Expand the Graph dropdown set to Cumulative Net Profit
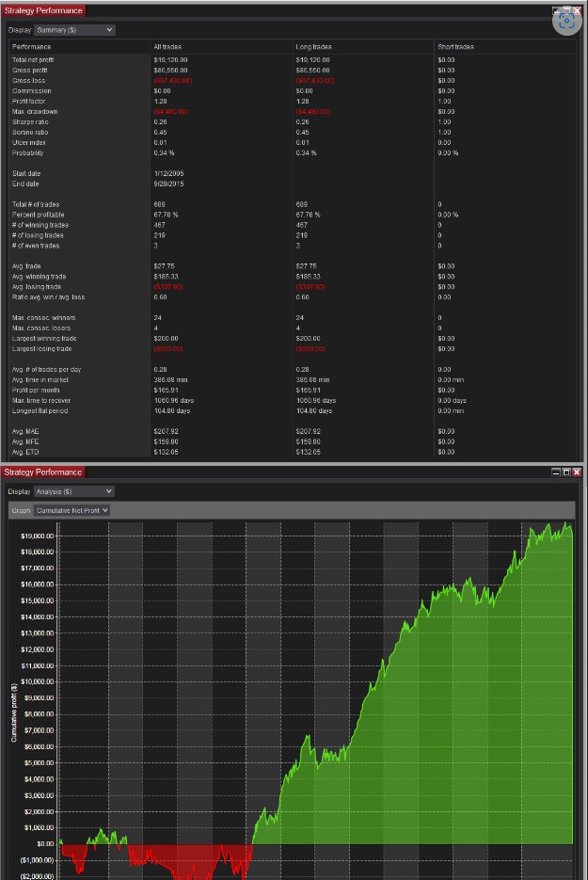Screen dimensions: 588x880 point(72,510)
